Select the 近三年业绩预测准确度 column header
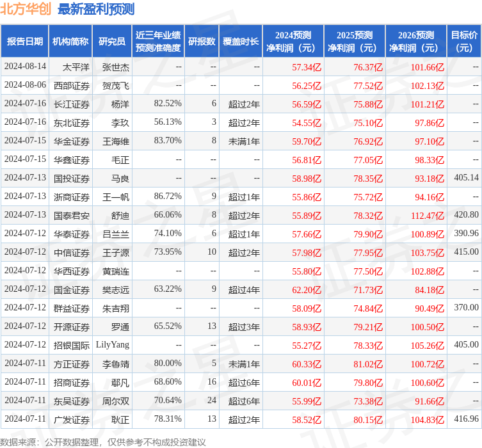The width and height of the screenshot is (482, 448). tap(158, 41)
